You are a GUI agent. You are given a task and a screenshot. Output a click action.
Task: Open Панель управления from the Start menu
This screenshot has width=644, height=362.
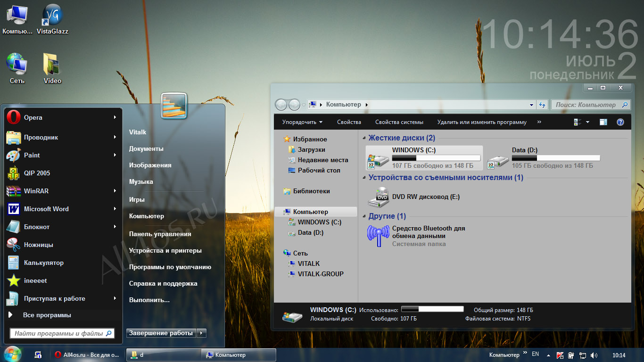[x=160, y=234]
